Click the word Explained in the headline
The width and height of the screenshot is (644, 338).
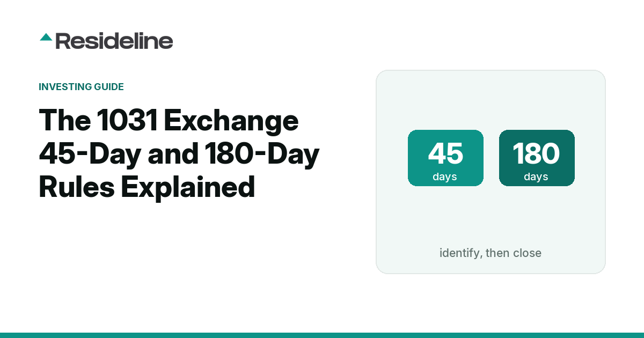188,187
